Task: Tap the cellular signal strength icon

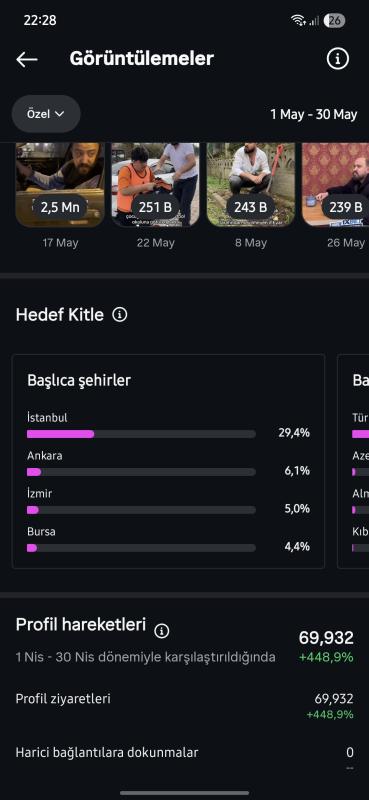Action: point(314,21)
